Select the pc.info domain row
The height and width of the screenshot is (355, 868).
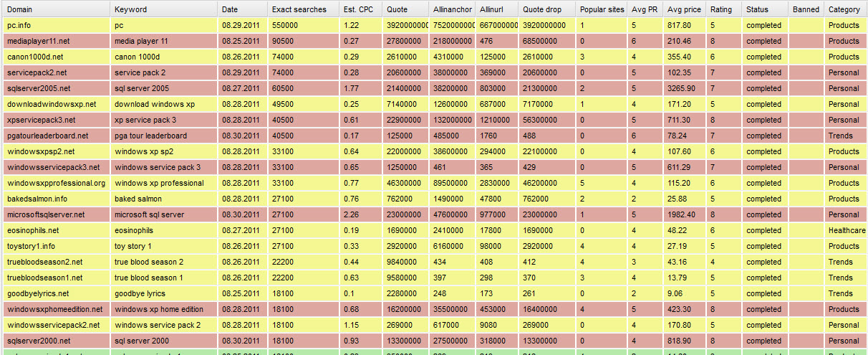coord(434,25)
